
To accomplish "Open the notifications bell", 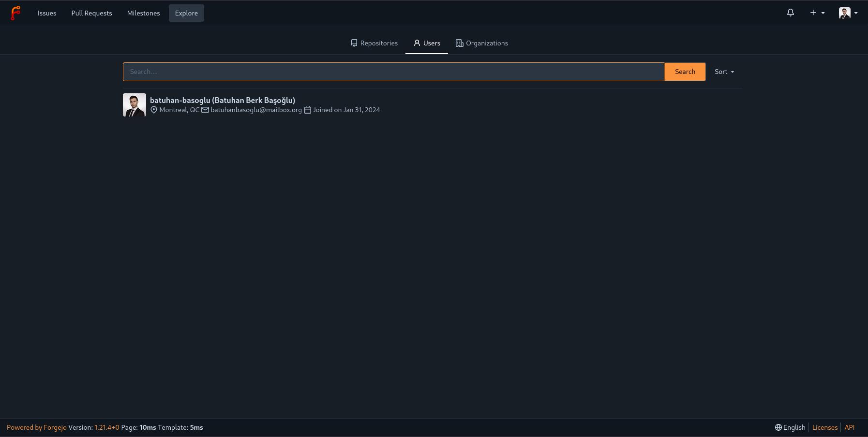I will coord(790,13).
